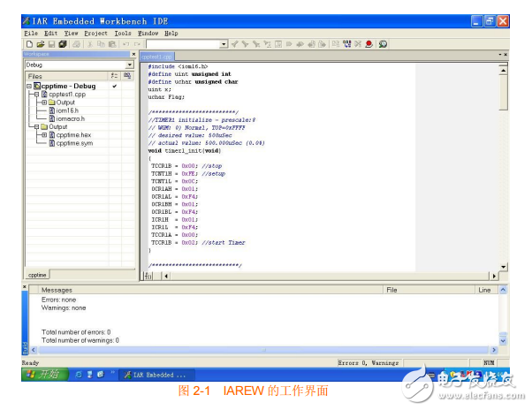Collapse the cpptime - Debug project node
The width and height of the screenshot is (532, 410).
(27, 86)
